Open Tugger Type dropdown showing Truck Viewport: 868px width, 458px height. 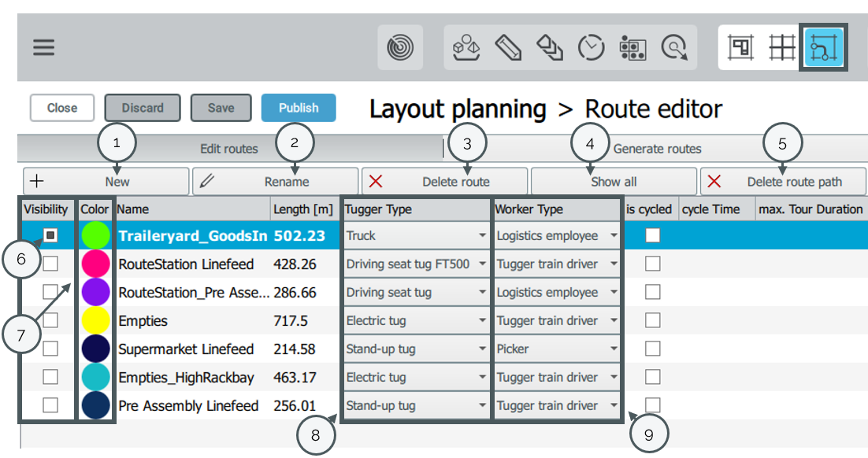tap(416, 235)
